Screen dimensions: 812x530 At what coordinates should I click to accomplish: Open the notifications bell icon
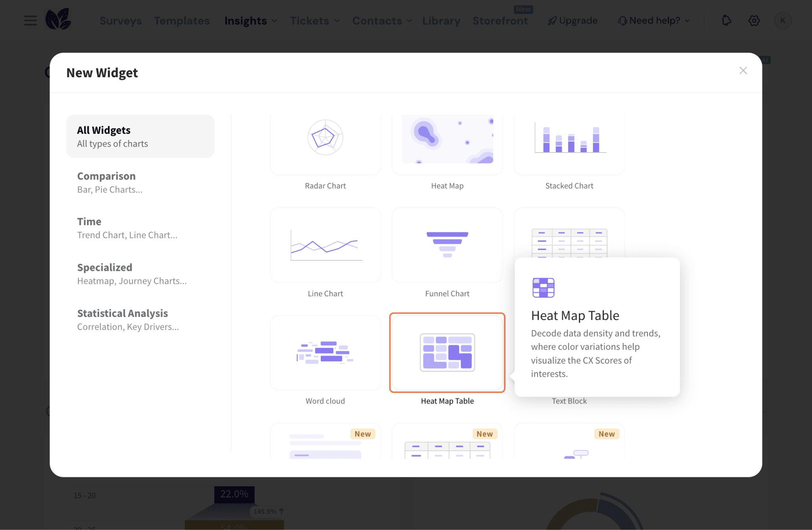(726, 21)
